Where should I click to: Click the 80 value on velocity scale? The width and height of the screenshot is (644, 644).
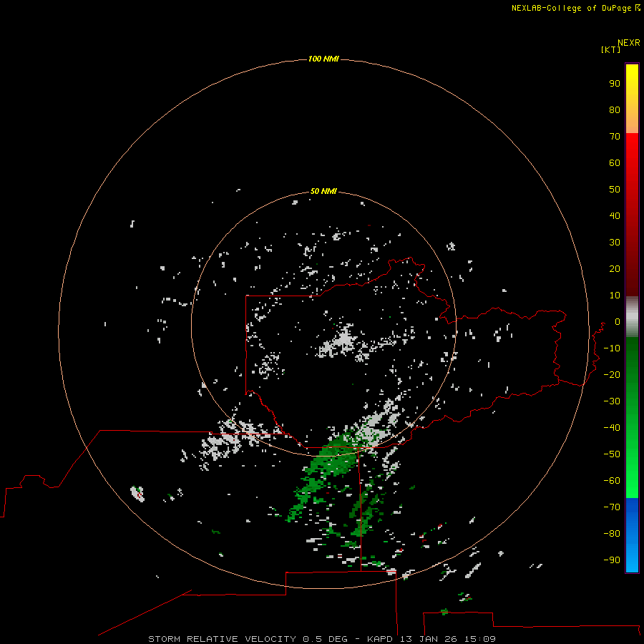pyautogui.click(x=615, y=109)
